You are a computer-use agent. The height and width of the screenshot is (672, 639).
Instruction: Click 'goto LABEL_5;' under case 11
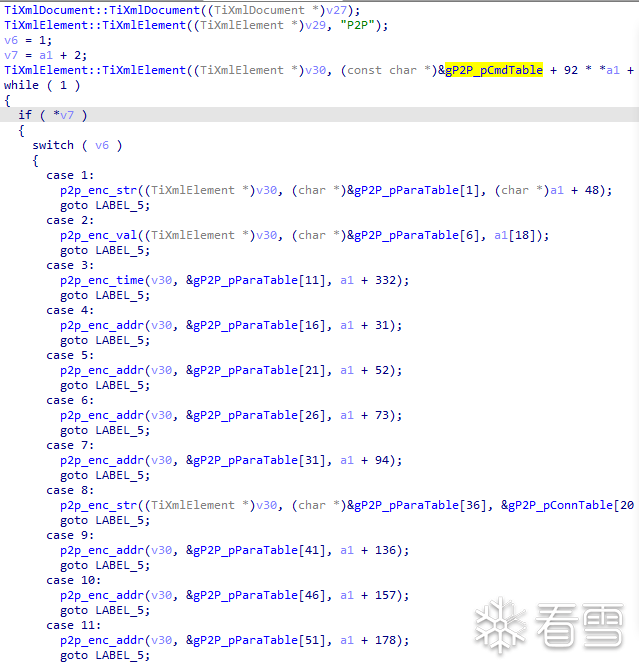point(105,655)
